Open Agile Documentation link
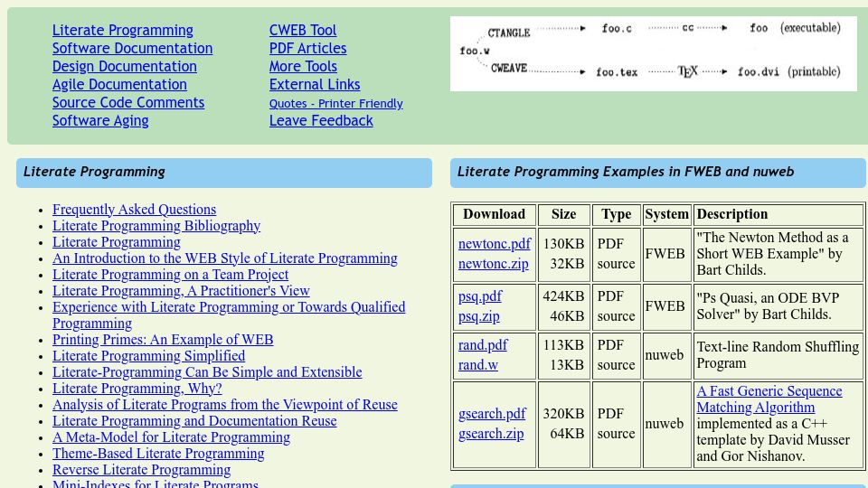This screenshot has width=868, height=488. [119, 85]
